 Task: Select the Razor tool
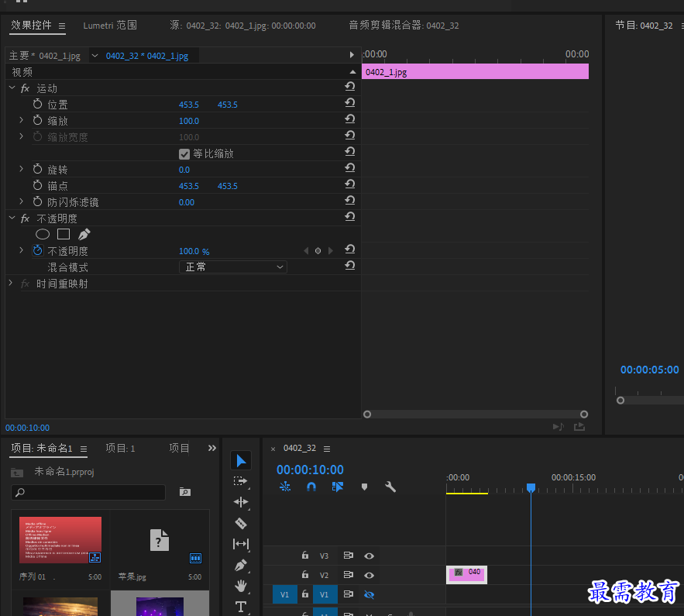point(241,523)
